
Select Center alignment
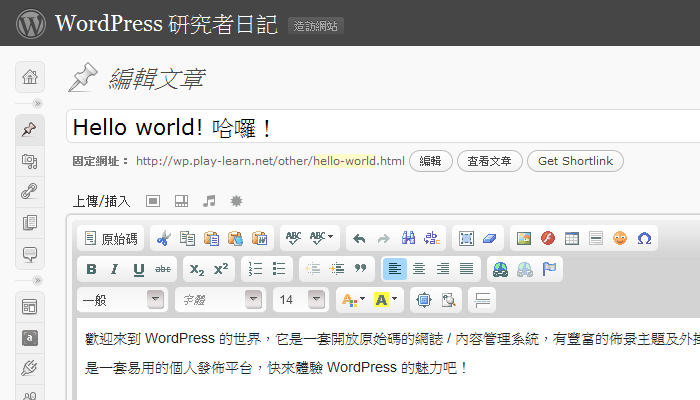click(419, 269)
